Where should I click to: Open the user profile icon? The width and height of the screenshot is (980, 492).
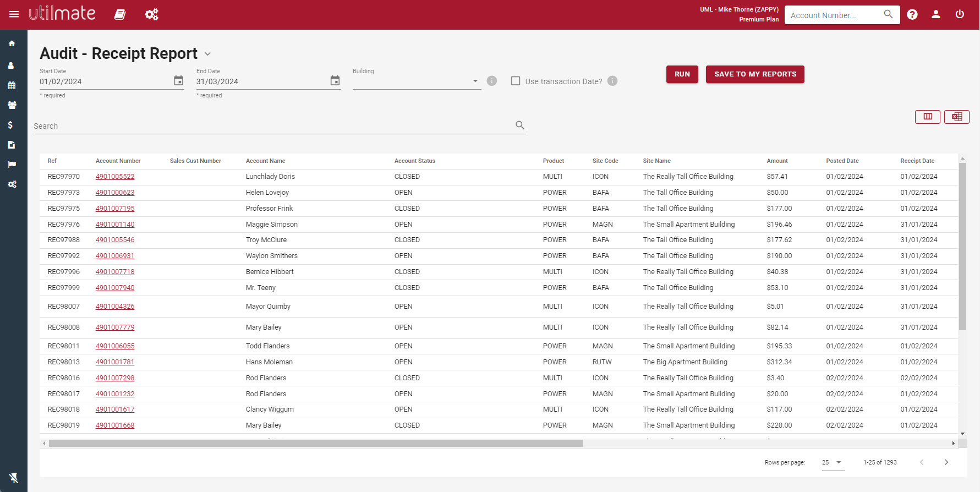(x=936, y=14)
